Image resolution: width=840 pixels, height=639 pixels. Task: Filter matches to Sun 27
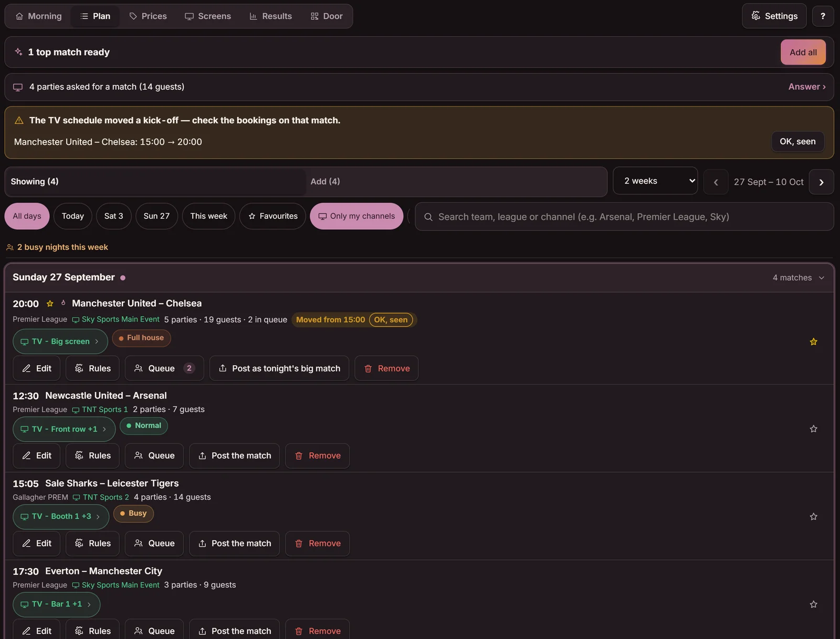(x=156, y=216)
